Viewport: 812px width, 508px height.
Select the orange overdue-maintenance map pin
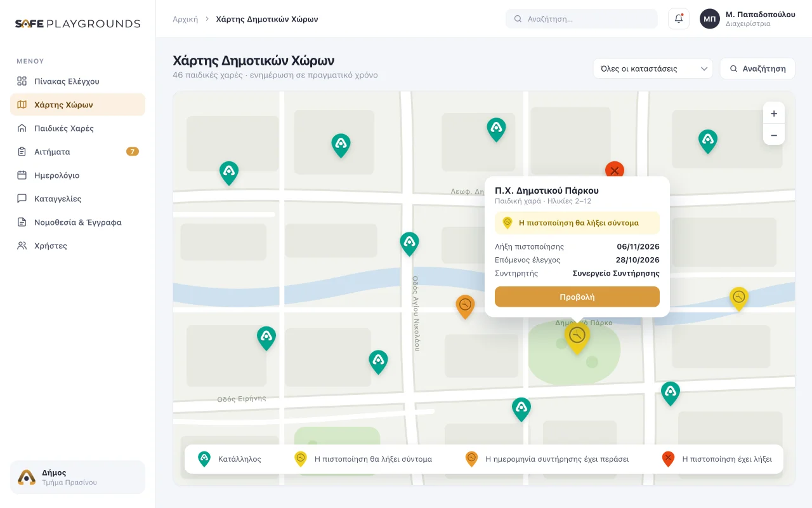(x=465, y=306)
